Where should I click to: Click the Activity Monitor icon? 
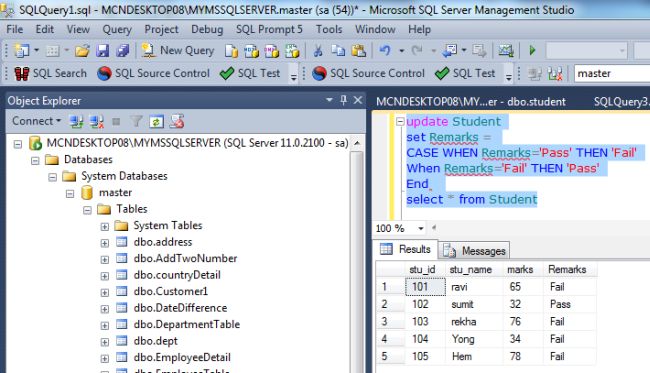tap(506, 51)
